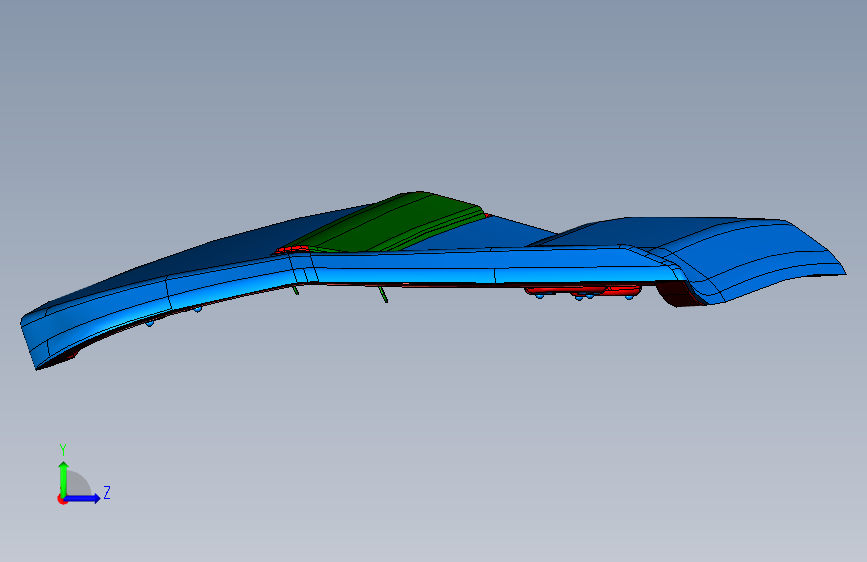The image size is (867, 562).
Task: Click the Z axis label of the triad
Action: pos(107,492)
